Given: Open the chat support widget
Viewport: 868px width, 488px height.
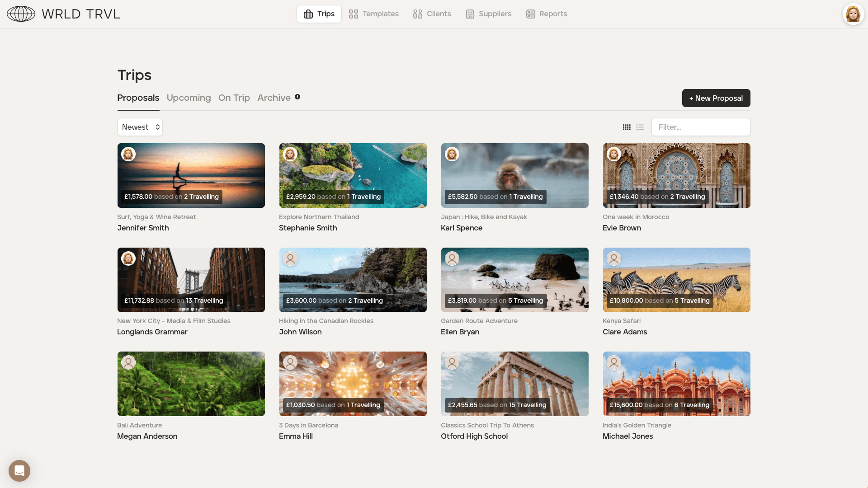Looking at the screenshot, I should (x=19, y=471).
